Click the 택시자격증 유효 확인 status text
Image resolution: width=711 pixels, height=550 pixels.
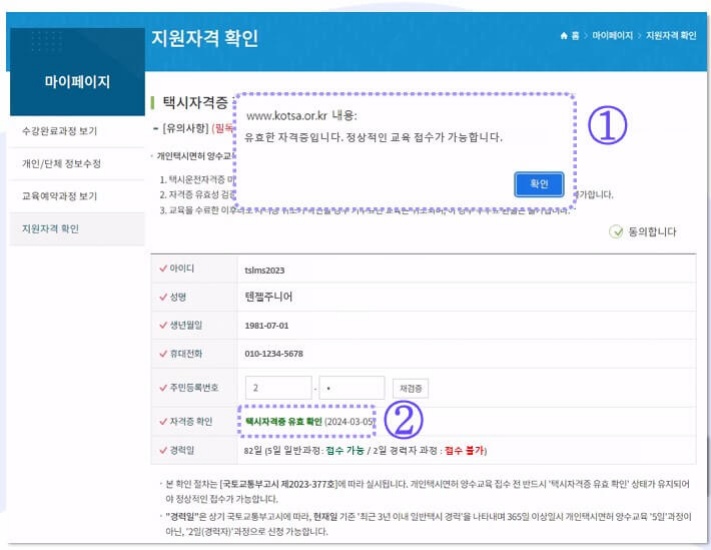[x=283, y=422]
